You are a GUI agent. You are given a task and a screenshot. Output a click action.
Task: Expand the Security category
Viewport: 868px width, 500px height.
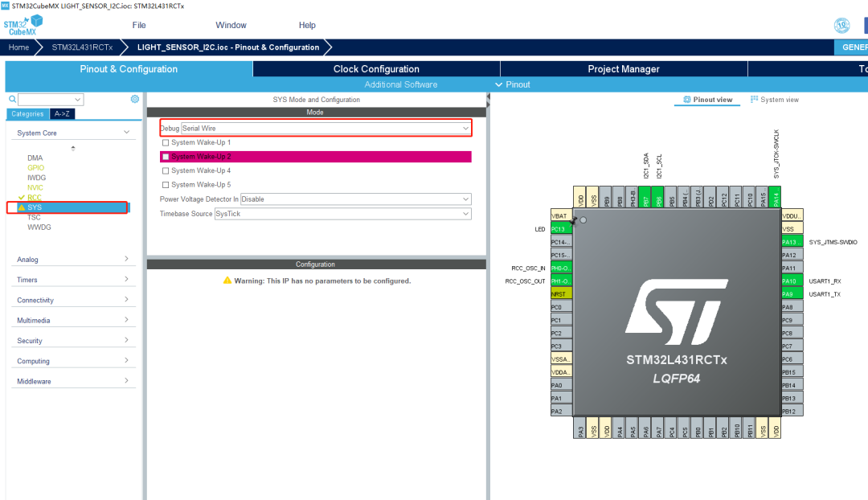(x=73, y=341)
